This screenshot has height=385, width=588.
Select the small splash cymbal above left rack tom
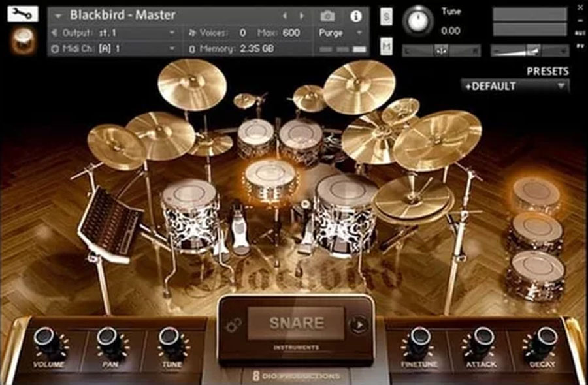point(245,100)
